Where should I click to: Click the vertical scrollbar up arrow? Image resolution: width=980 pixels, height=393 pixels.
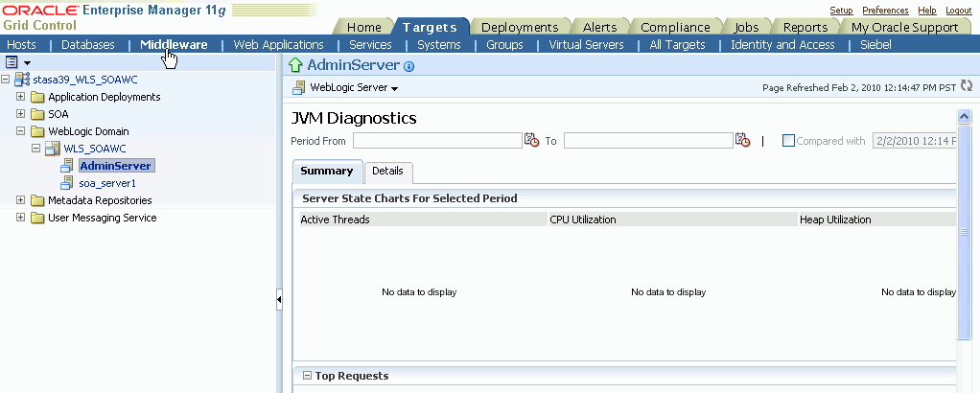pyautogui.click(x=964, y=116)
